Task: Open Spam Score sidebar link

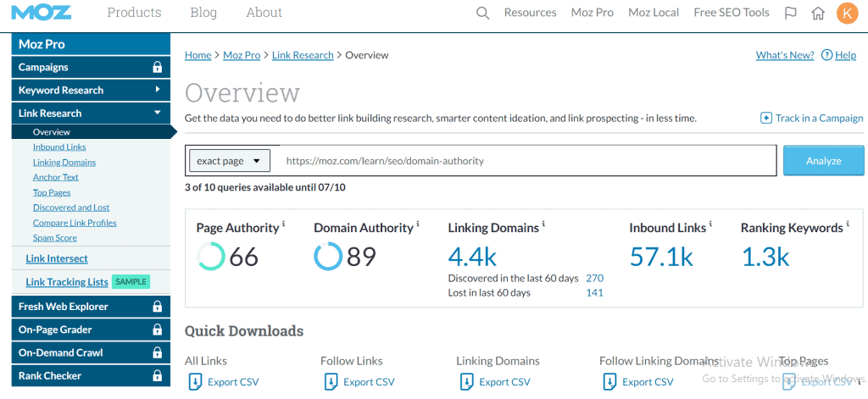Action: tap(55, 238)
